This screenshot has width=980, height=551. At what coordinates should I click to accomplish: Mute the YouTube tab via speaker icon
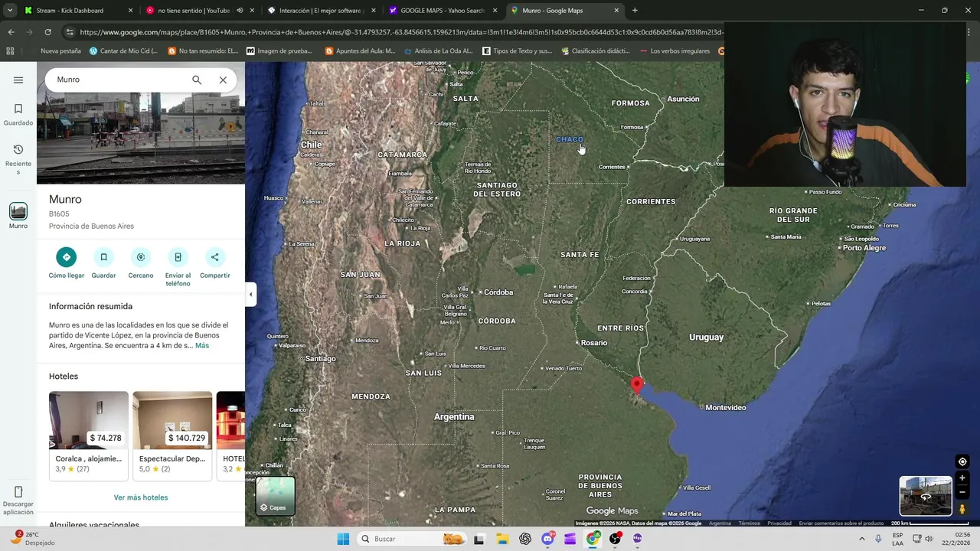pos(240,11)
